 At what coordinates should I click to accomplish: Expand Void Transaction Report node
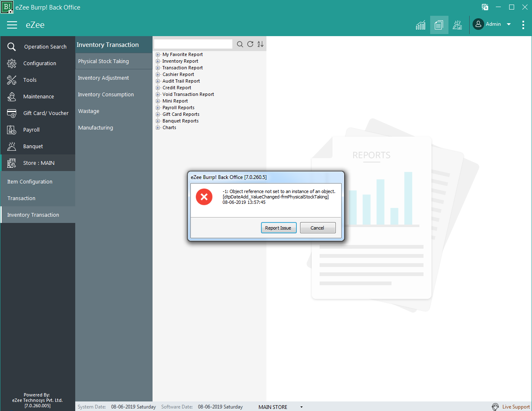pos(158,94)
